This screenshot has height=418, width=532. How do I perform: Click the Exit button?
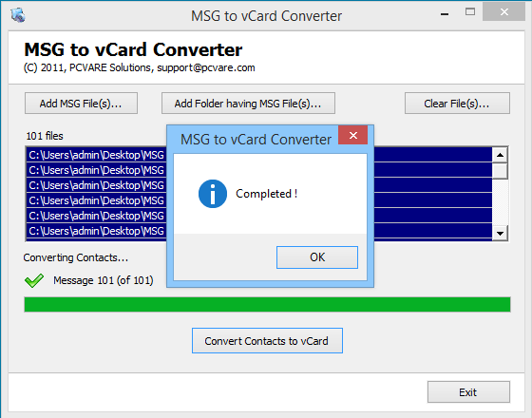(x=468, y=391)
